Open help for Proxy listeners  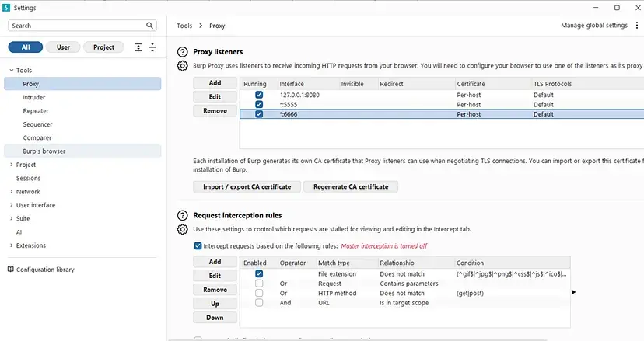click(182, 50)
